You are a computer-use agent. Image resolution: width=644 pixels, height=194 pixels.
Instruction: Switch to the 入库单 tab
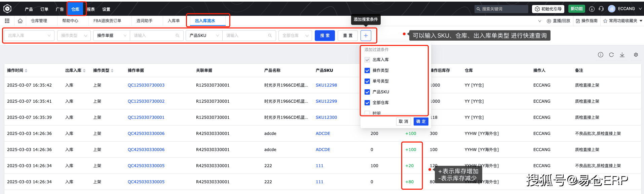pyautogui.click(x=174, y=21)
